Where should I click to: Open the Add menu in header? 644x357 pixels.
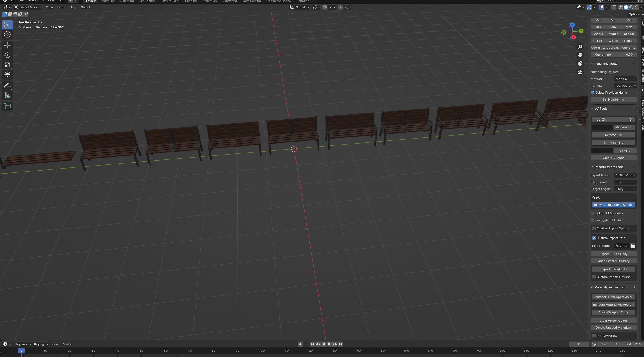tap(73, 7)
